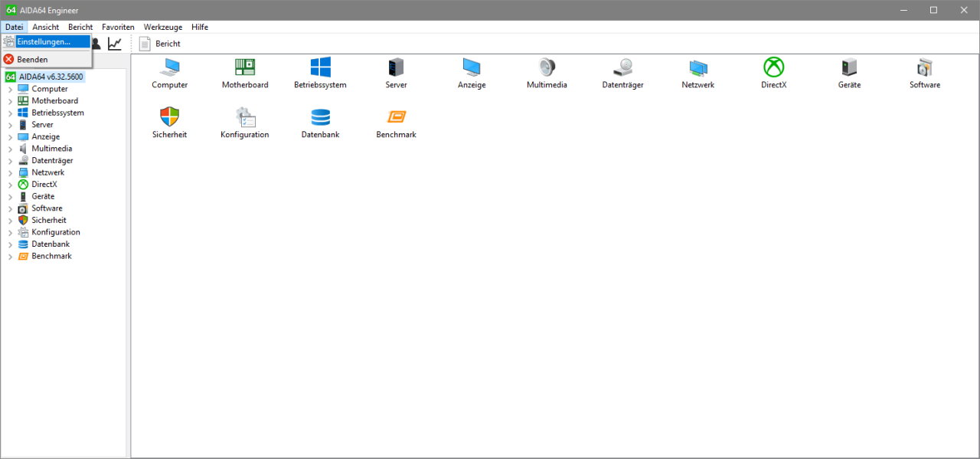Select the DirectX icon in main panel

pos(773,67)
